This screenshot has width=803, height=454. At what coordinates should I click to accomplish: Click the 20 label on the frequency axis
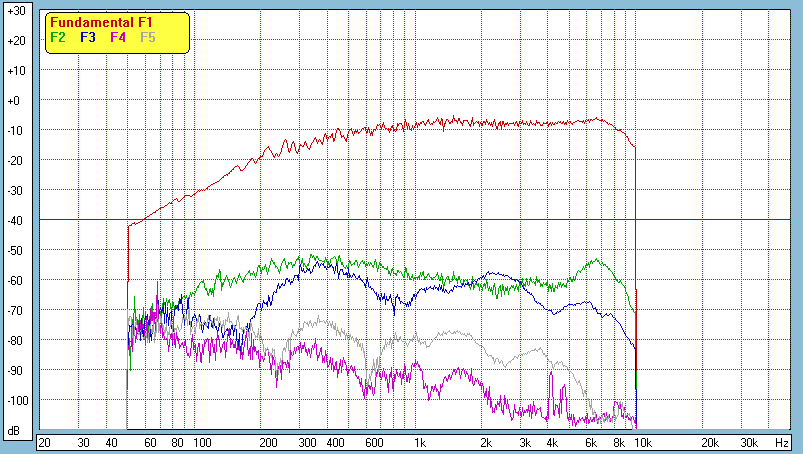click(44, 441)
